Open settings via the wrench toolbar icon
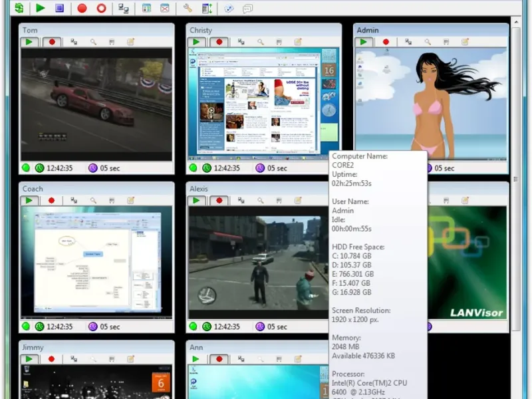532x399 pixels. [x=188, y=9]
